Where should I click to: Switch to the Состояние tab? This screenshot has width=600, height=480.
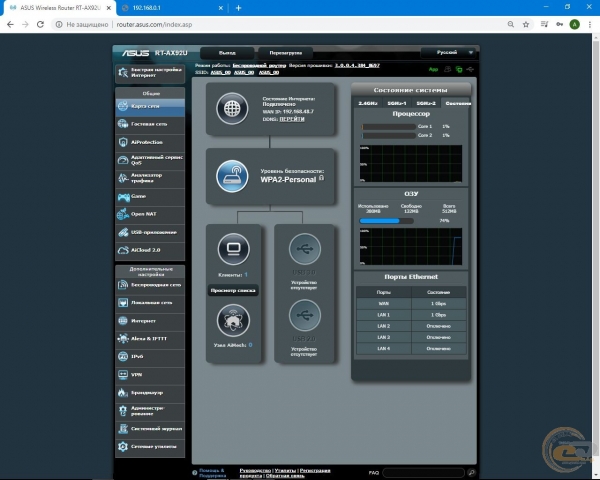click(456, 103)
